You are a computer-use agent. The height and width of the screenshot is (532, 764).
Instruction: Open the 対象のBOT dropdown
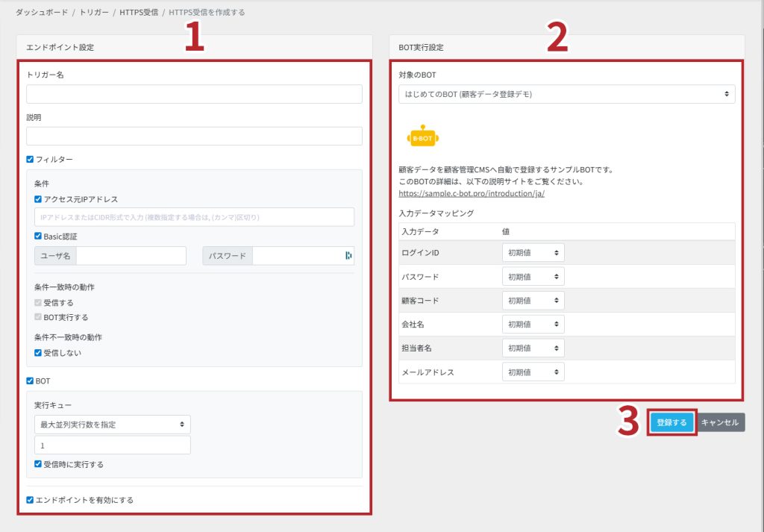pyautogui.click(x=566, y=94)
